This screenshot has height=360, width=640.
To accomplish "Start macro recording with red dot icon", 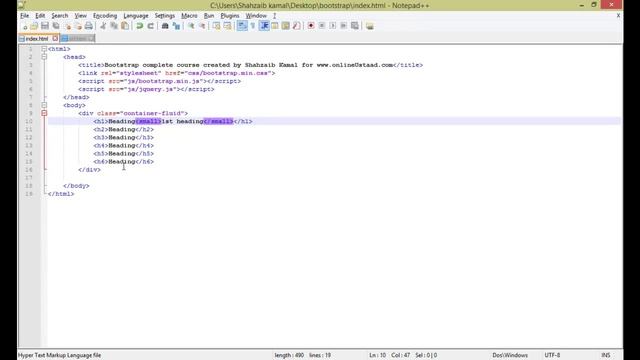I will pyautogui.click(x=311, y=26).
